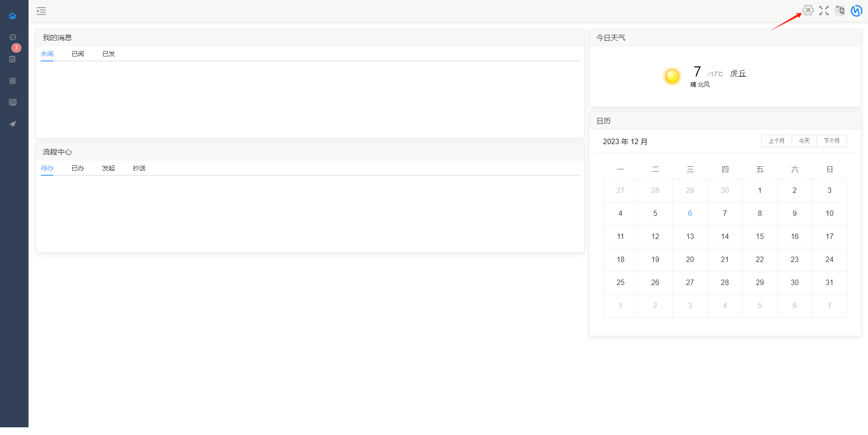This screenshot has width=868, height=435.
Task: Switch to the 已发 messages tab
Action: click(x=108, y=54)
